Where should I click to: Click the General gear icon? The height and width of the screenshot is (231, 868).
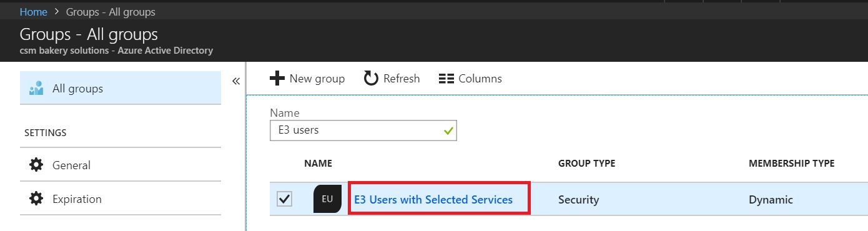tap(36, 165)
